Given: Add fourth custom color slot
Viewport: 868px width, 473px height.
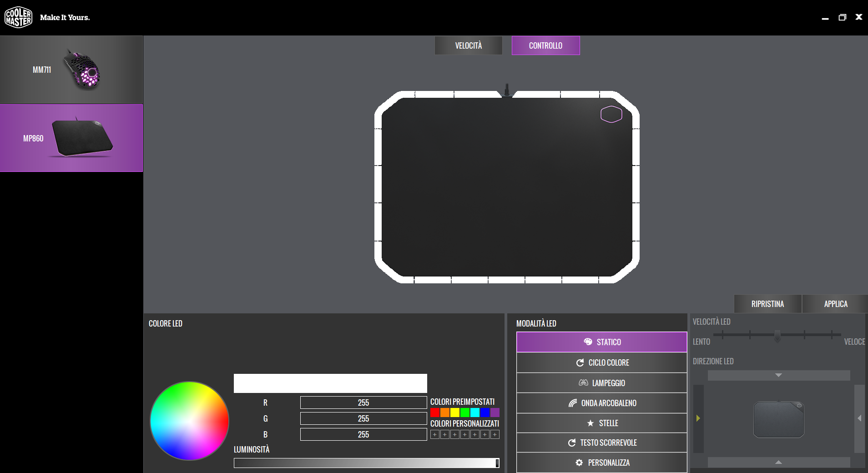Looking at the screenshot, I should [x=465, y=434].
